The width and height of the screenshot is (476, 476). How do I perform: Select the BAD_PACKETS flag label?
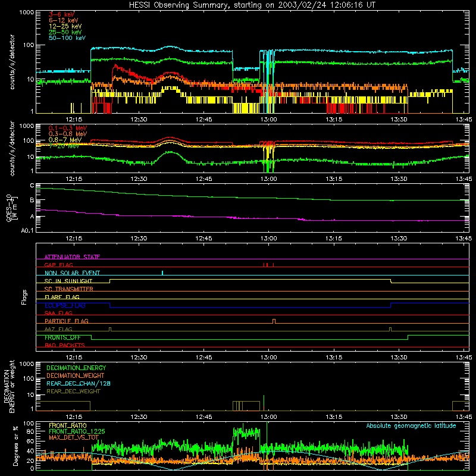tap(65, 345)
